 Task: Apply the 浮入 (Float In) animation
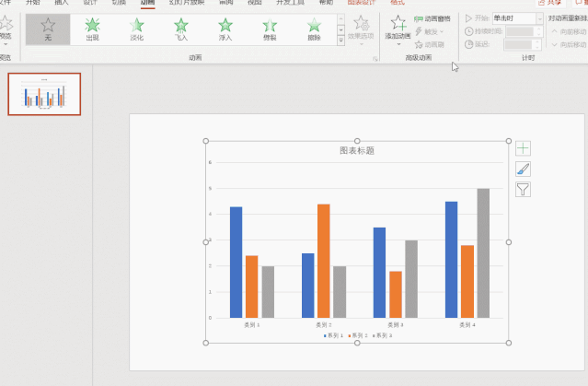click(x=225, y=29)
